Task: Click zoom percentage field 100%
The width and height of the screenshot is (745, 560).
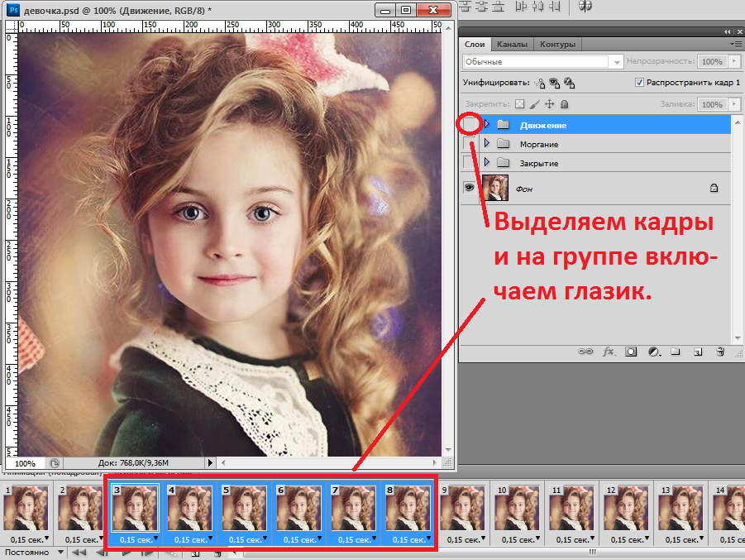Action: coord(25,463)
